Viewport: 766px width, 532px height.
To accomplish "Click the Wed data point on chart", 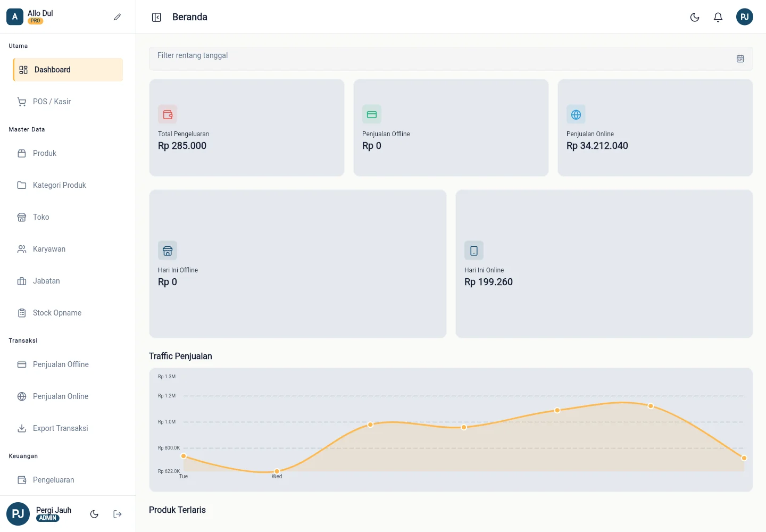I will (x=277, y=471).
